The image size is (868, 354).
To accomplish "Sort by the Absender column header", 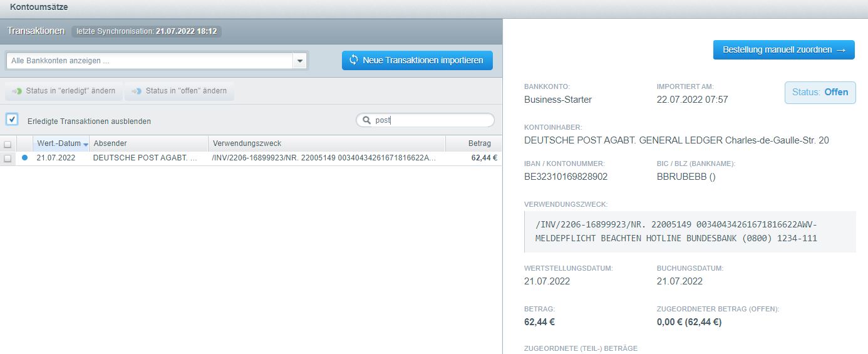I will [x=148, y=143].
